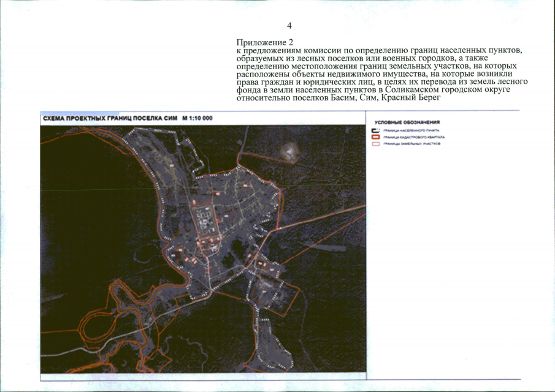Screen dimensions: 555x392
Task: Click the orange cadastral quarter legend symbol
Action: tap(376, 137)
